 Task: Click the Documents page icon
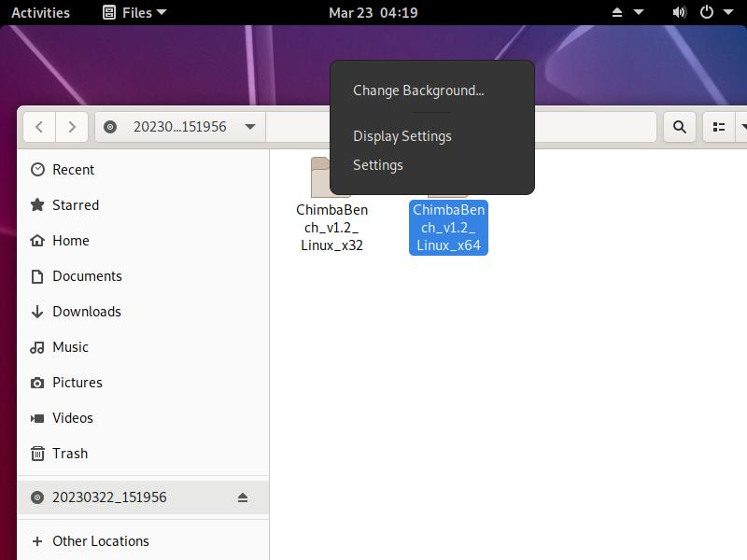(37, 276)
